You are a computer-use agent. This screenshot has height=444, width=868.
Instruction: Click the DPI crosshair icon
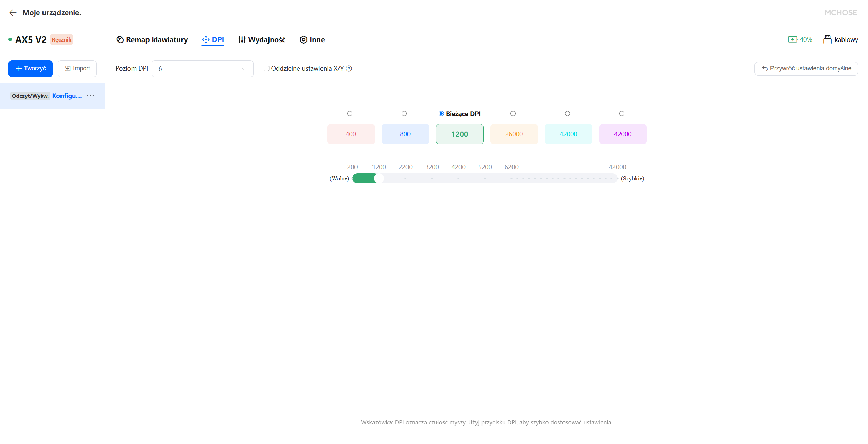coord(206,40)
